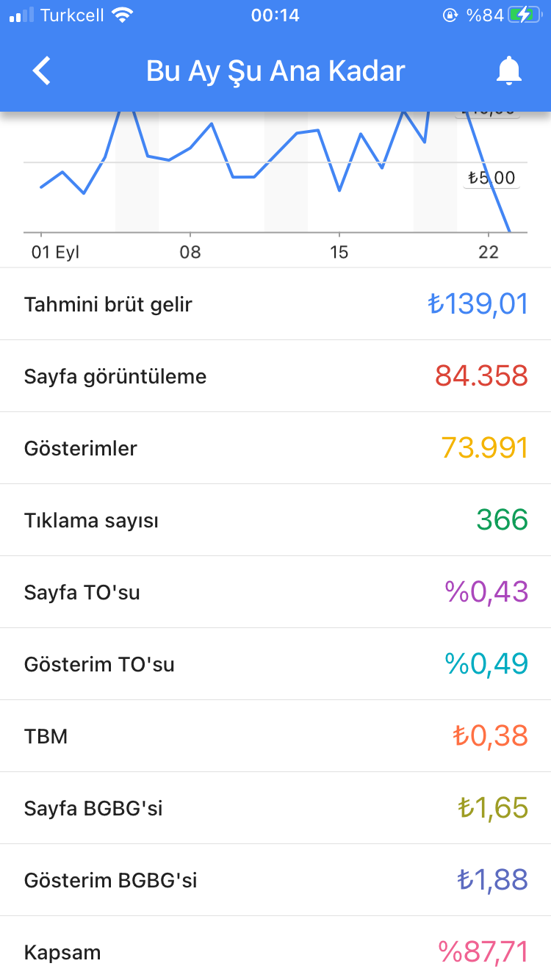Tap the Bu Ay Şu Ana Kadar title
This screenshot has width=551, height=980.
tap(275, 71)
